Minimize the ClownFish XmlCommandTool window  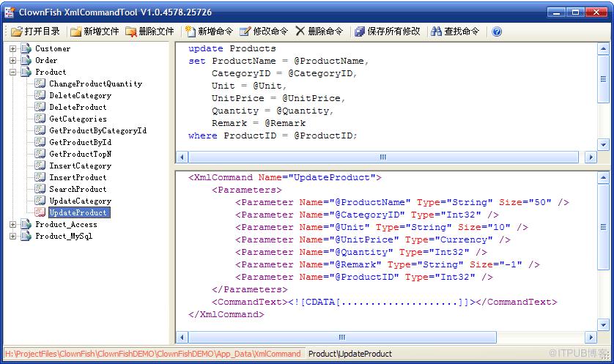(x=556, y=12)
